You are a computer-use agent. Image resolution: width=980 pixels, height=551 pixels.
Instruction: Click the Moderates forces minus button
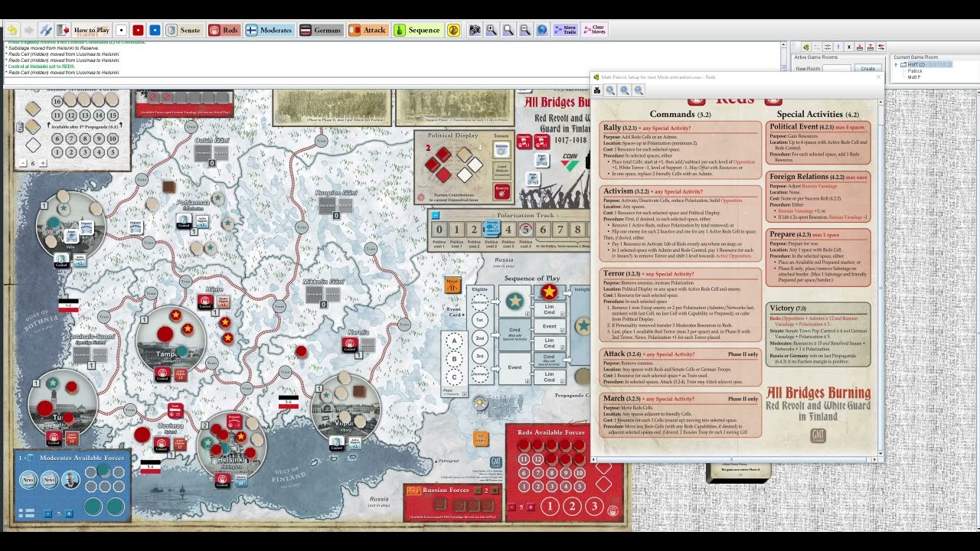pos(47,514)
